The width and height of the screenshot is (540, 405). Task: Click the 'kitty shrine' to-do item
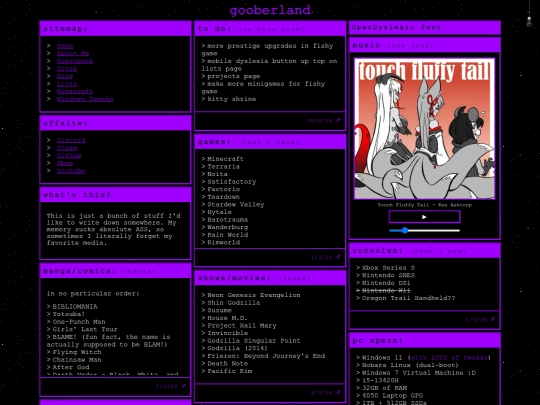click(231, 99)
